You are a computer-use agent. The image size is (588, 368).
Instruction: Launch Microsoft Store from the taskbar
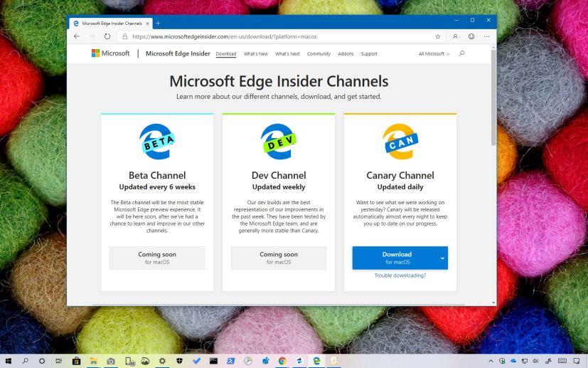(76, 362)
